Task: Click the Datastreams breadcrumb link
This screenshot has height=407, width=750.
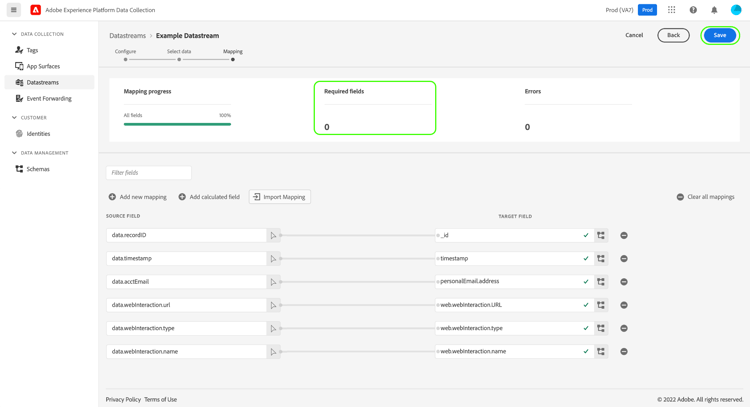Action: (x=127, y=36)
